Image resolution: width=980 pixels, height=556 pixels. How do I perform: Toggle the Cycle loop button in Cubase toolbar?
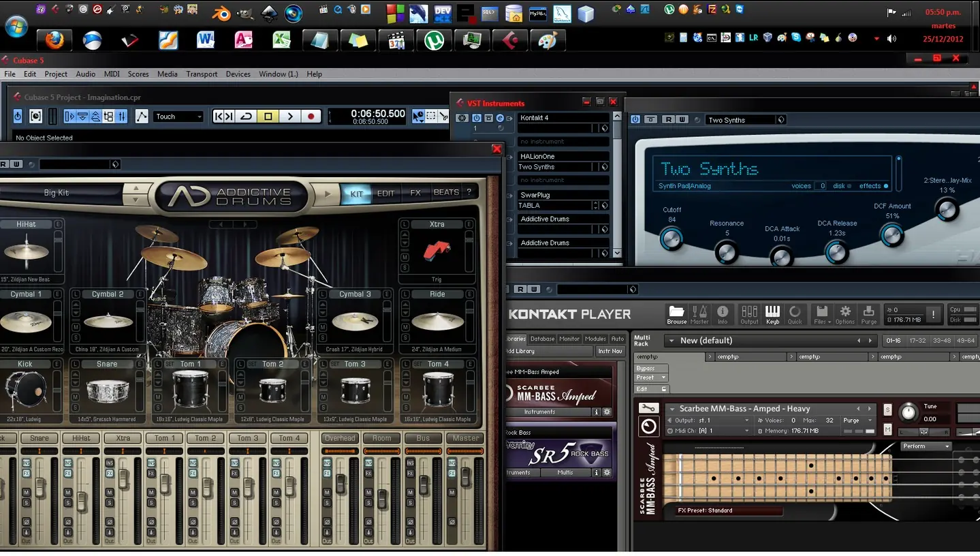[247, 117]
